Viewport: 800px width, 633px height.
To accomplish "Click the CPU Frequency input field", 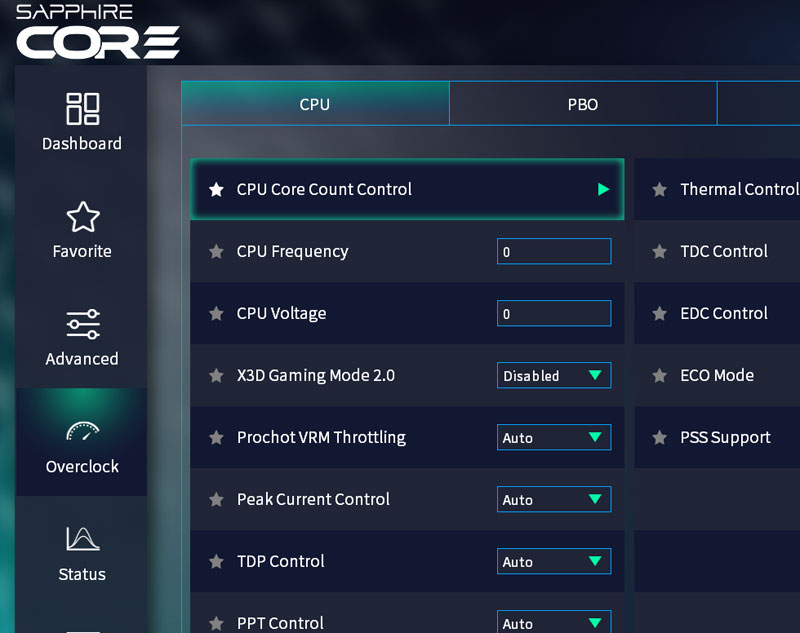I will point(554,252).
